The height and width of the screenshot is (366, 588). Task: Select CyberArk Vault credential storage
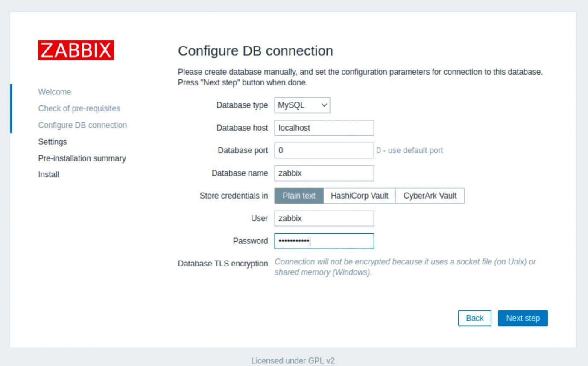coord(430,196)
